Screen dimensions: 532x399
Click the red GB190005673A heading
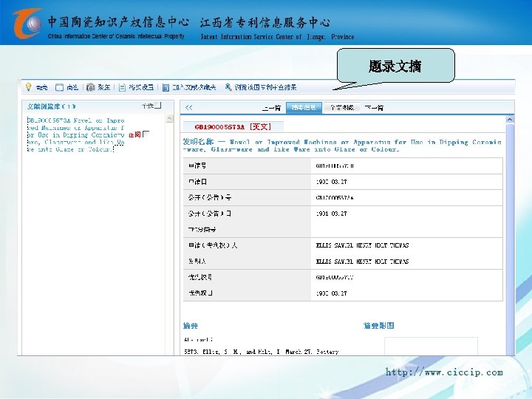(233, 127)
